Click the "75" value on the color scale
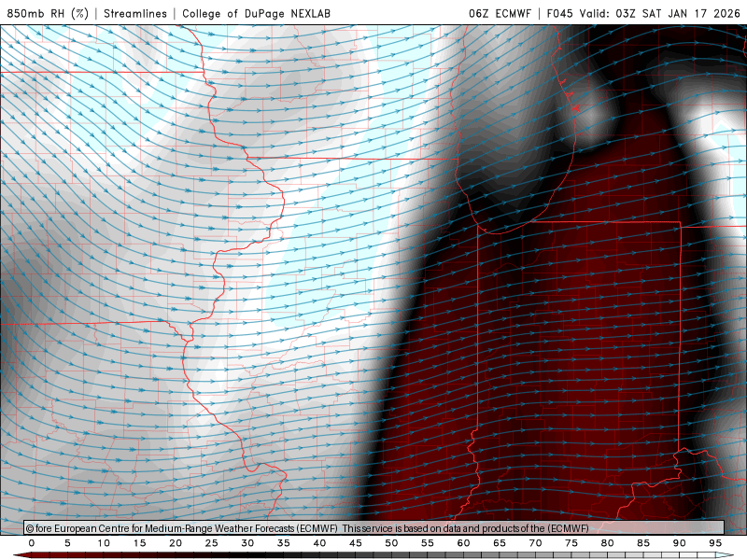 pyautogui.click(x=571, y=543)
